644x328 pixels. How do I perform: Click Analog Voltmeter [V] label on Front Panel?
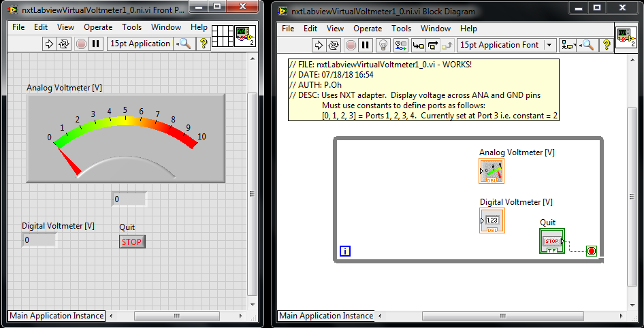click(65, 87)
